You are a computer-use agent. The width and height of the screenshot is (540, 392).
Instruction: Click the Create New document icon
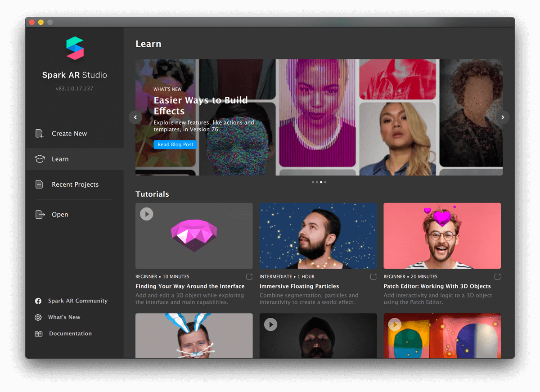40,134
